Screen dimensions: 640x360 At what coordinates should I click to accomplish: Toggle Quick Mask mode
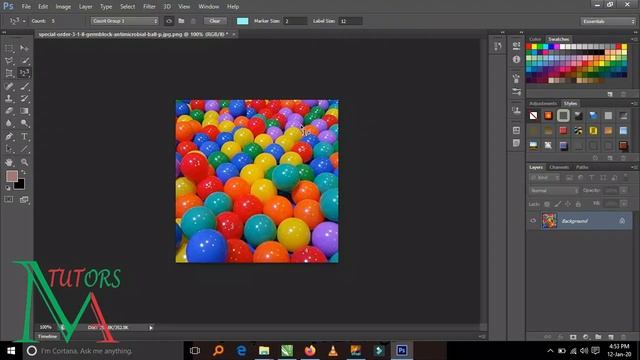click(9, 200)
